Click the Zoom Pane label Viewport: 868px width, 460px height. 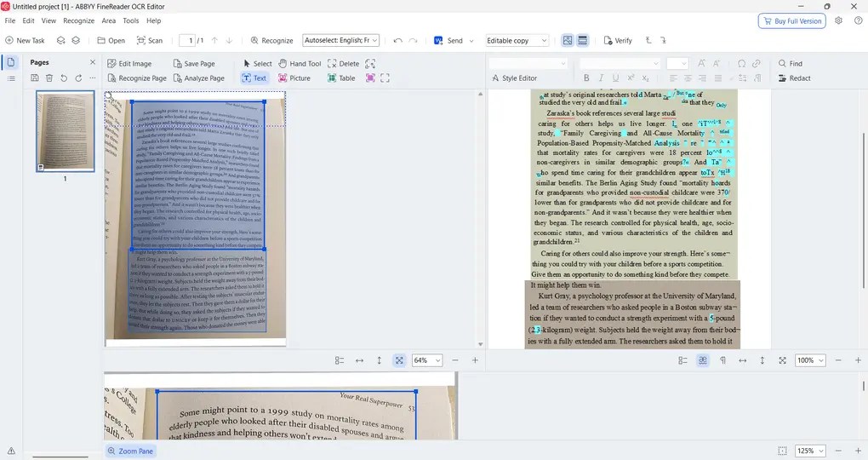pyautogui.click(x=131, y=451)
